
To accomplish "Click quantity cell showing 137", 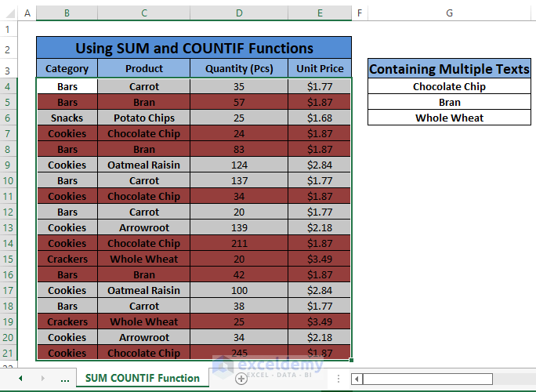I will (x=239, y=180).
